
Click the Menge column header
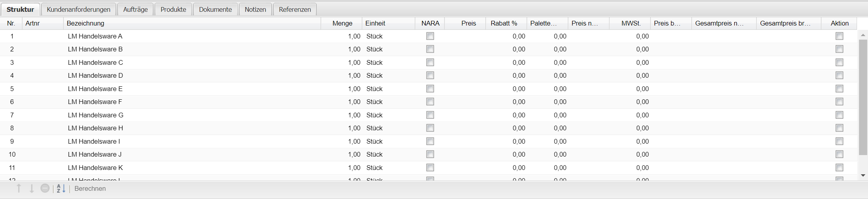[x=342, y=23]
